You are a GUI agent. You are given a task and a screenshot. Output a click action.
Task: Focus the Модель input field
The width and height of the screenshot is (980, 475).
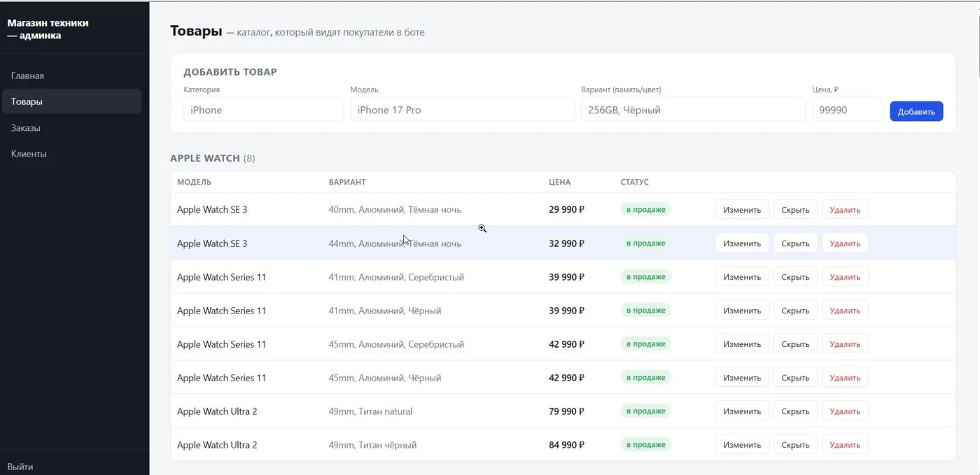(x=462, y=109)
